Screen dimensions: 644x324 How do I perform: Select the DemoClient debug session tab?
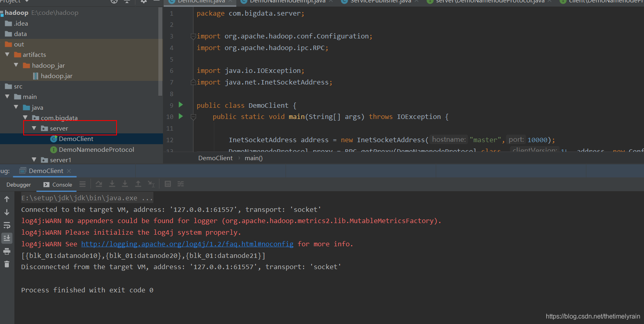tap(46, 171)
